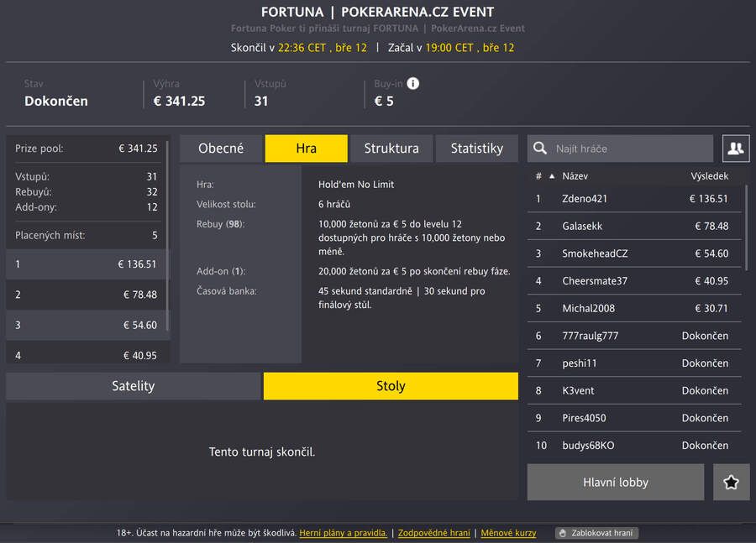756x543 pixels.
Task: Click the second place € 78.48 payout row
Action: click(x=87, y=295)
